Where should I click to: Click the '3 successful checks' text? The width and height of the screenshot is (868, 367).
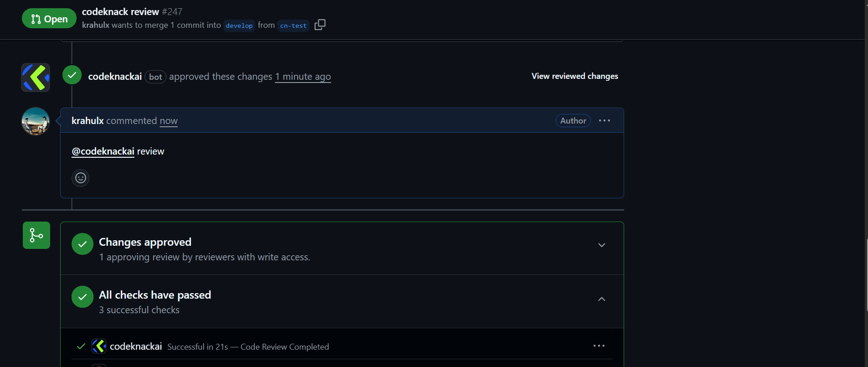pos(139,310)
